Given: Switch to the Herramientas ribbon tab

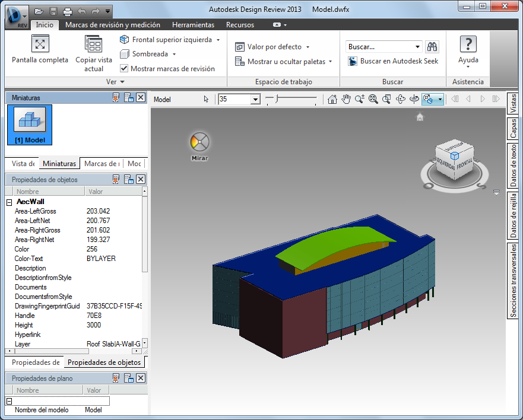Looking at the screenshot, I should (x=193, y=25).
